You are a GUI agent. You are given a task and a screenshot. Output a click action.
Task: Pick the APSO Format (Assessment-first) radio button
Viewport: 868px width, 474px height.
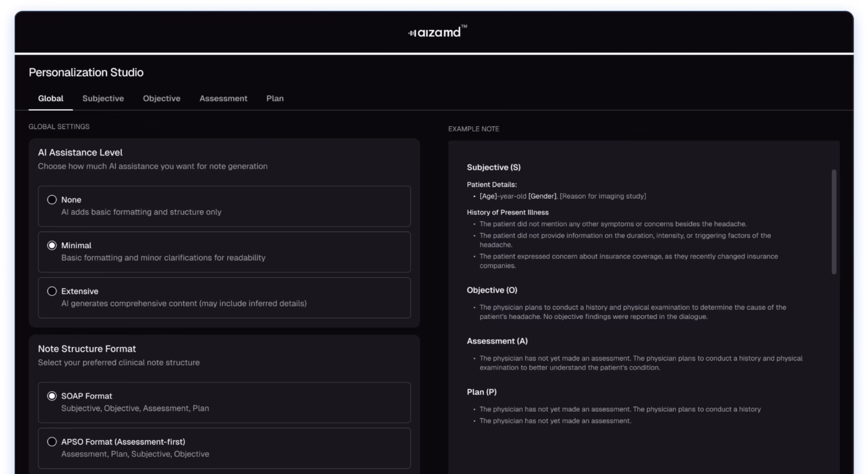[x=52, y=442]
